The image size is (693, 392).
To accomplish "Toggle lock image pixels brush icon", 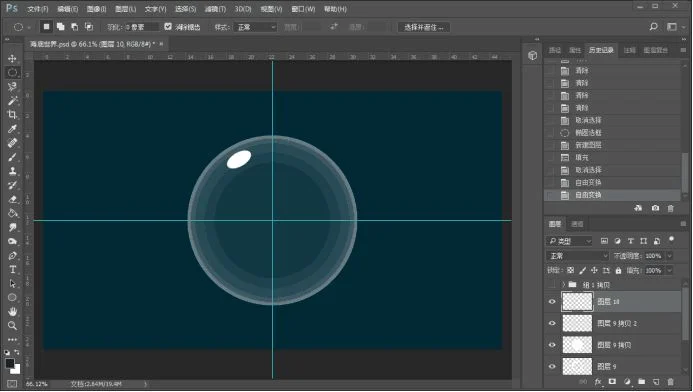I will point(583,270).
